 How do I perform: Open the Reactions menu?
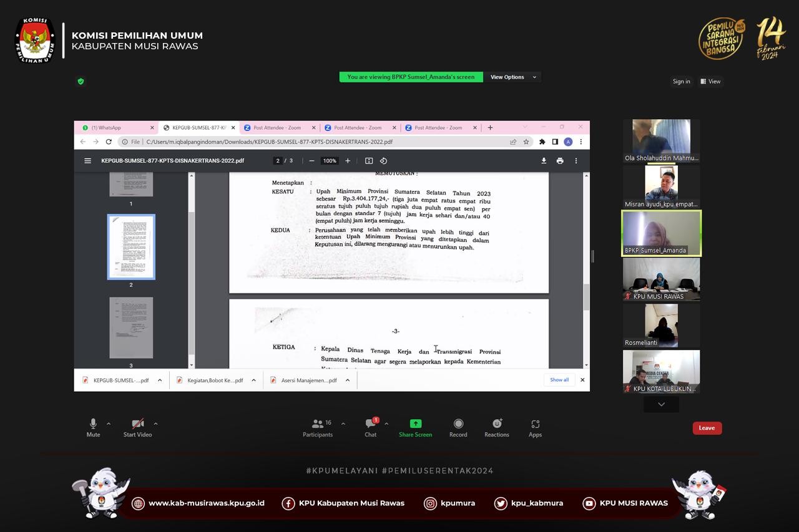point(497,427)
